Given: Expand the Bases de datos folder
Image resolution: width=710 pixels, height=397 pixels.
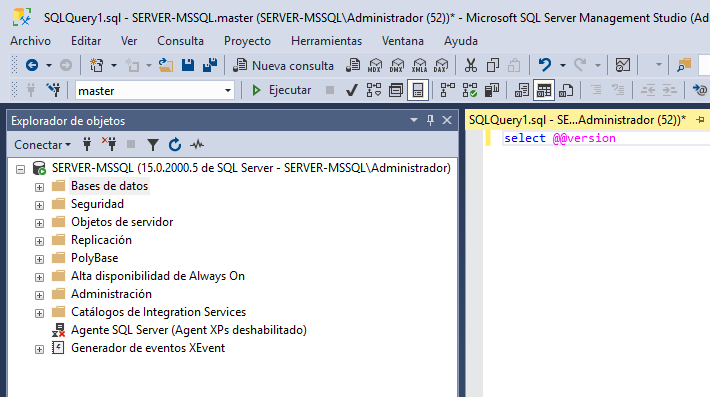Looking at the screenshot, I should tap(39, 187).
